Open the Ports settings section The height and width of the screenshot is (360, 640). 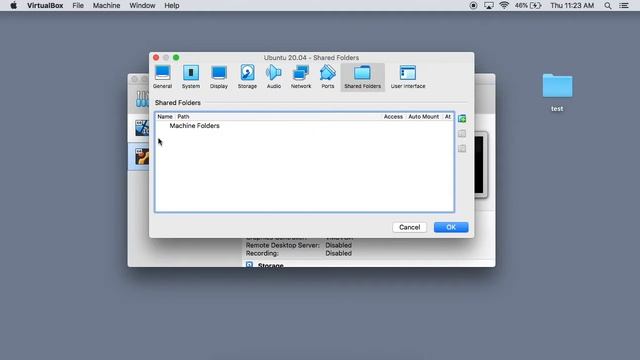(327, 77)
